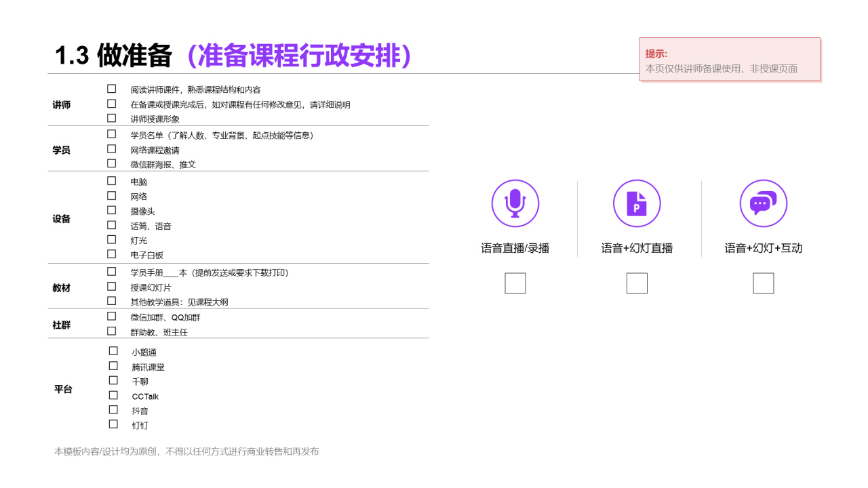Tick checkbox for 摄像头
This screenshot has height=488, width=868.
coord(112,210)
